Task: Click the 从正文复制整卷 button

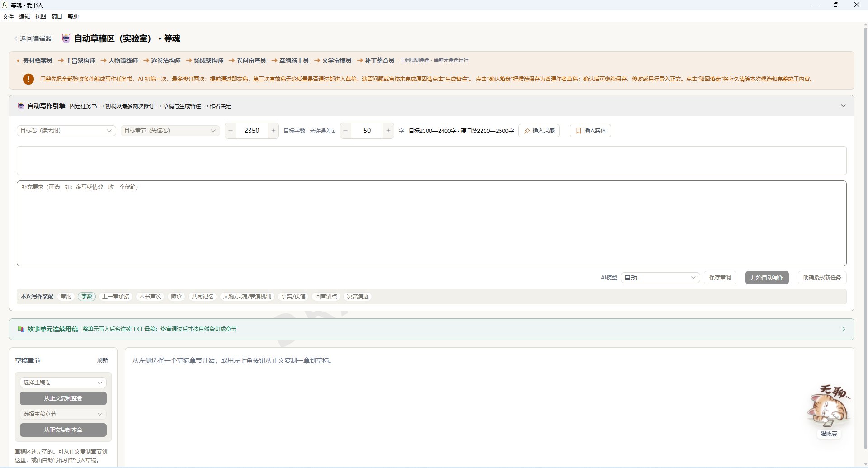Action: pos(63,398)
